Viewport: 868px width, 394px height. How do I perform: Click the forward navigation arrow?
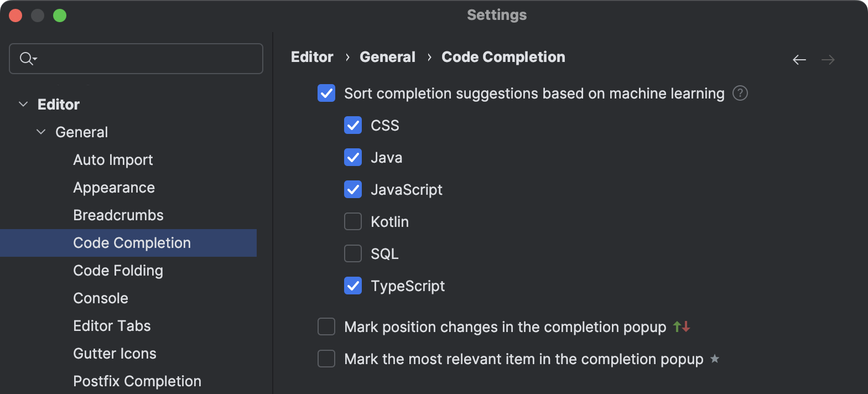click(x=828, y=59)
